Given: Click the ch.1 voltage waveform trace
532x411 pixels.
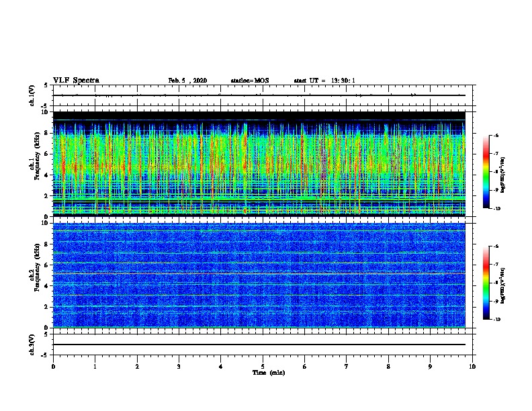Looking at the screenshot, I should (259, 95).
